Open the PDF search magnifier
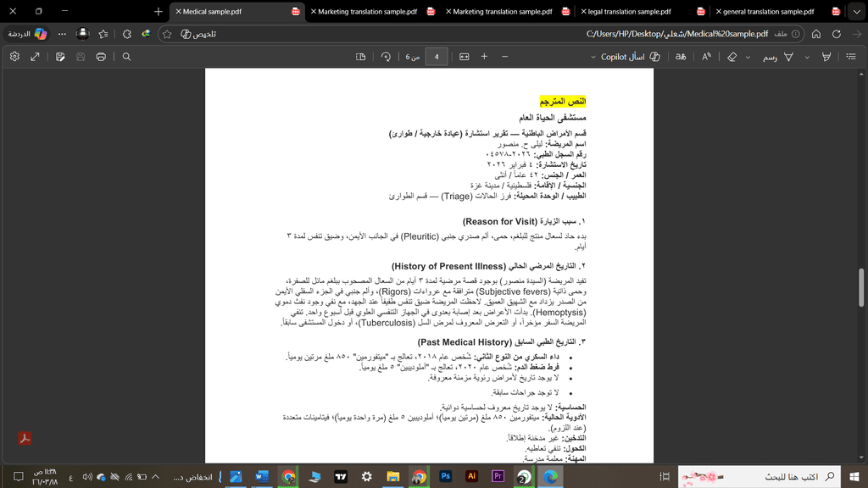Image resolution: width=868 pixels, height=488 pixels. (x=127, y=57)
